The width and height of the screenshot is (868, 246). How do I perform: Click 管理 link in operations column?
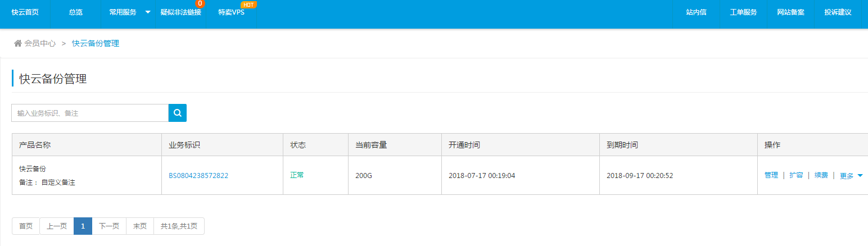(771, 175)
